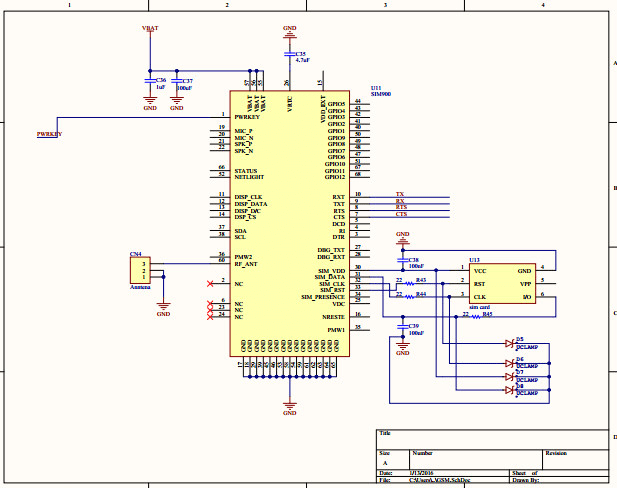Viewport: 617px width, 488px height.
Task: Click the NRESTE pin name
Action: coord(333,317)
